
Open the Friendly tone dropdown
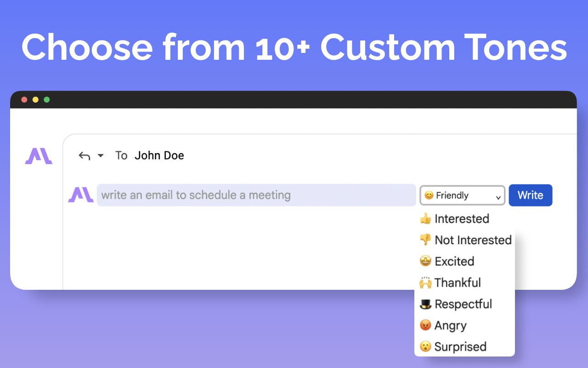[x=463, y=195]
